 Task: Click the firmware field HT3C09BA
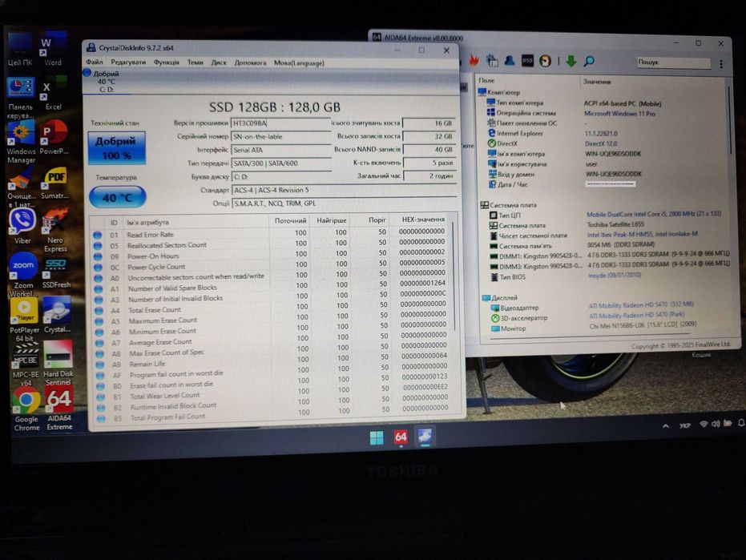tap(280, 123)
